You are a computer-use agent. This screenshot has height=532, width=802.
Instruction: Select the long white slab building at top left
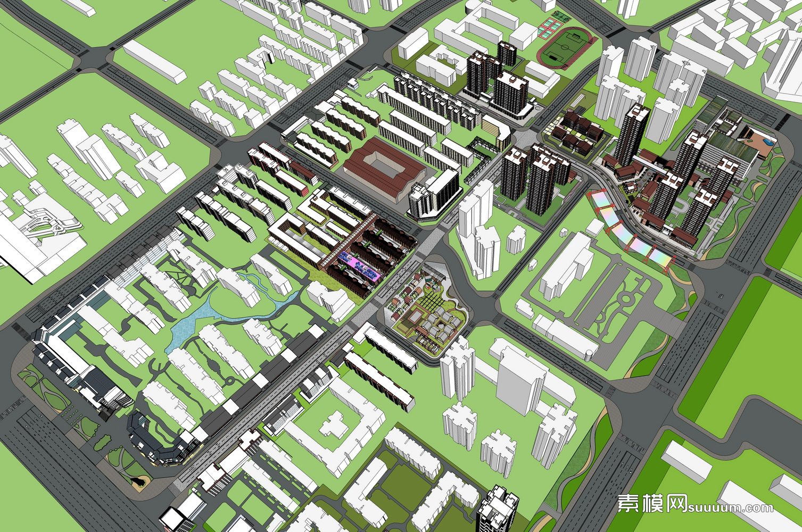point(154,61)
